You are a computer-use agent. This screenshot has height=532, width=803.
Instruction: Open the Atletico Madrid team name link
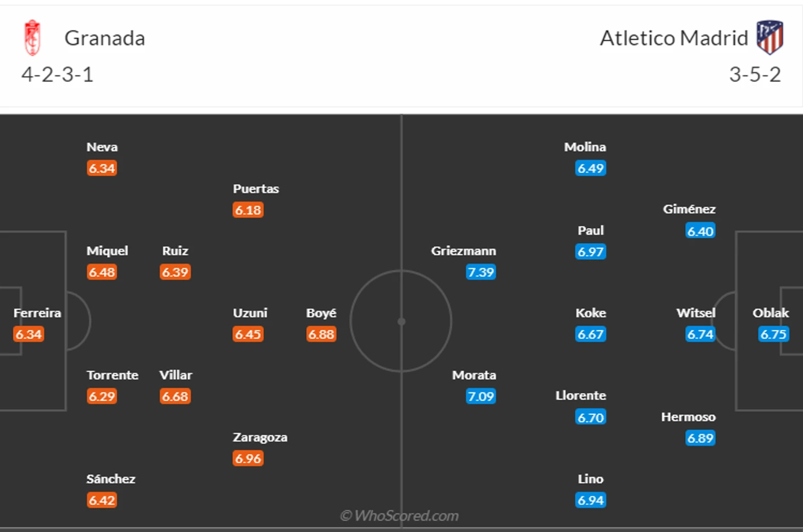click(x=674, y=38)
